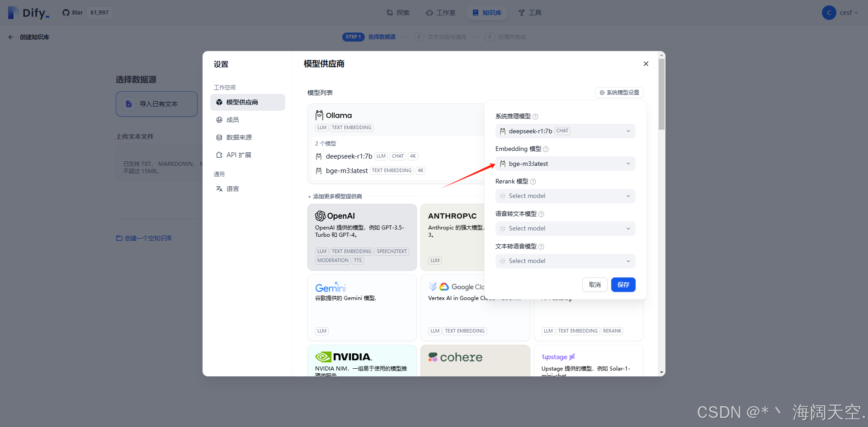Click STEP 1 选择数据源 step
Screen dimensions: 868x427
tap(369, 37)
